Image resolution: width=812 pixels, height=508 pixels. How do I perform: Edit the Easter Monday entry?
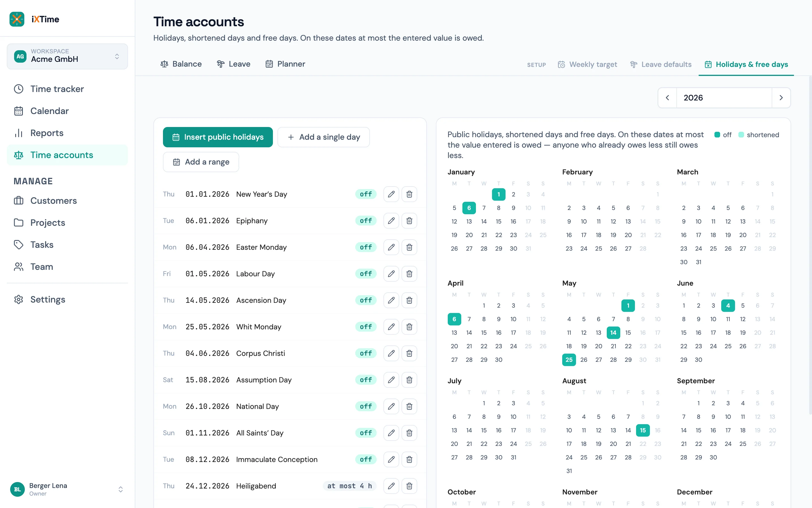(391, 247)
